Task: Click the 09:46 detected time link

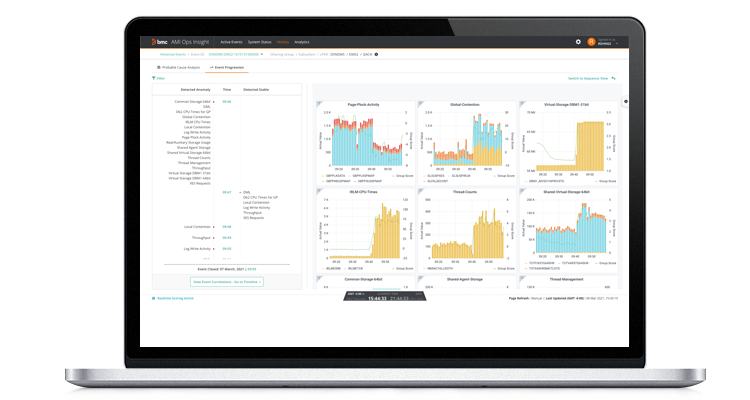Action: click(226, 101)
